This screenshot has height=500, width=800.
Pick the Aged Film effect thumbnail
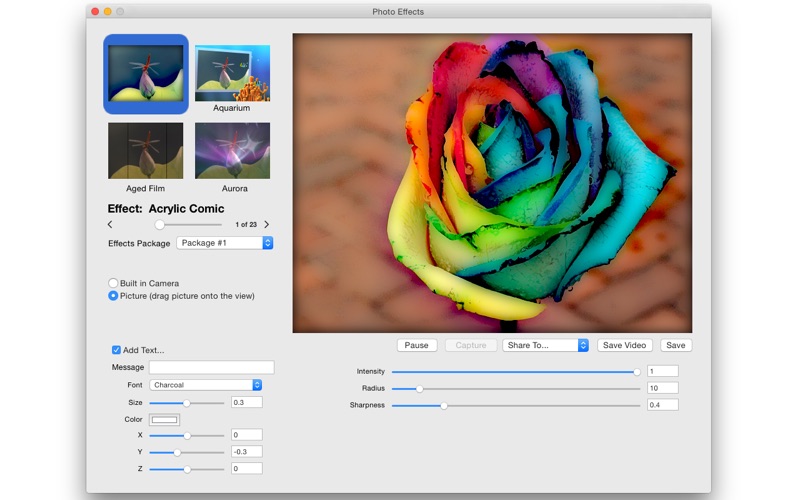pyautogui.click(x=145, y=151)
